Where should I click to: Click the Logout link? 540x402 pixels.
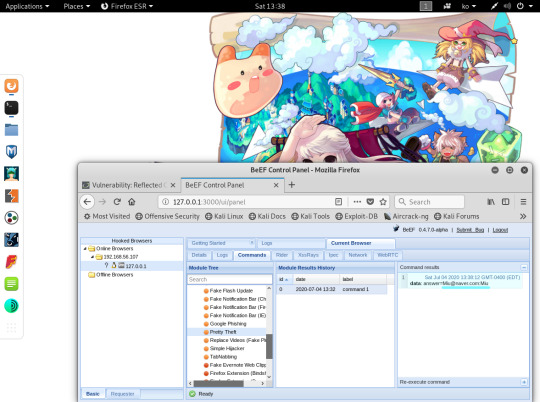(500, 230)
